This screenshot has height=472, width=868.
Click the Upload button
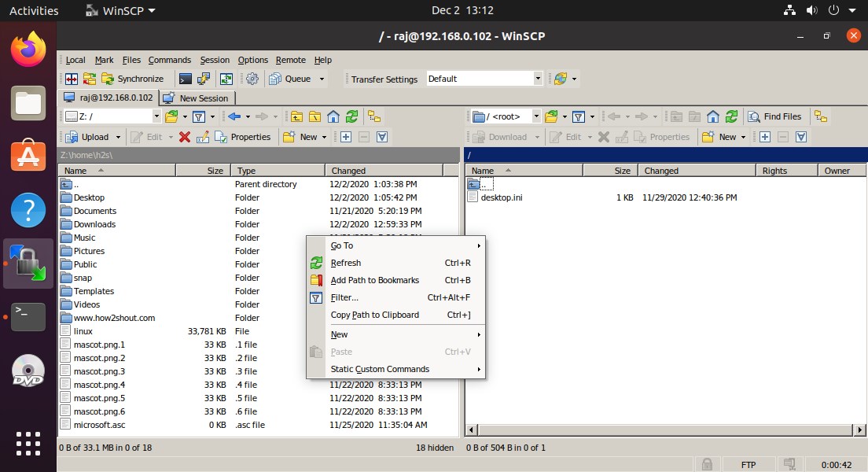pyautogui.click(x=93, y=137)
